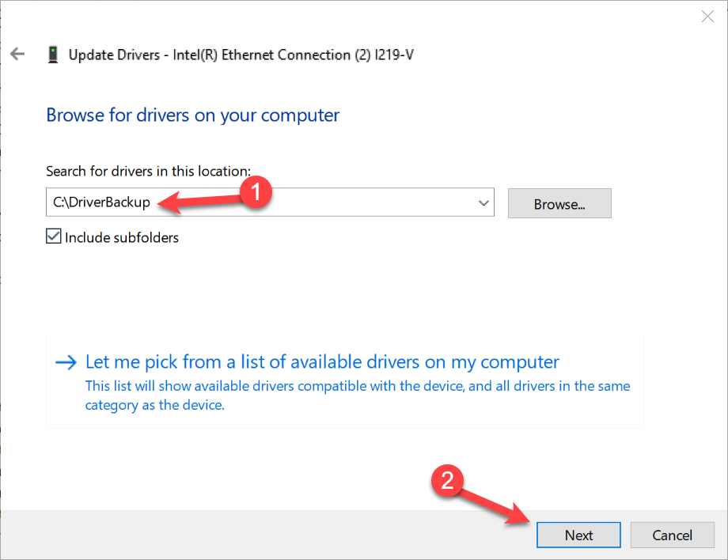Image resolution: width=728 pixels, height=560 pixels.
Task: Toggle the Include subfolders checkbox
Action: pos(55,235)
